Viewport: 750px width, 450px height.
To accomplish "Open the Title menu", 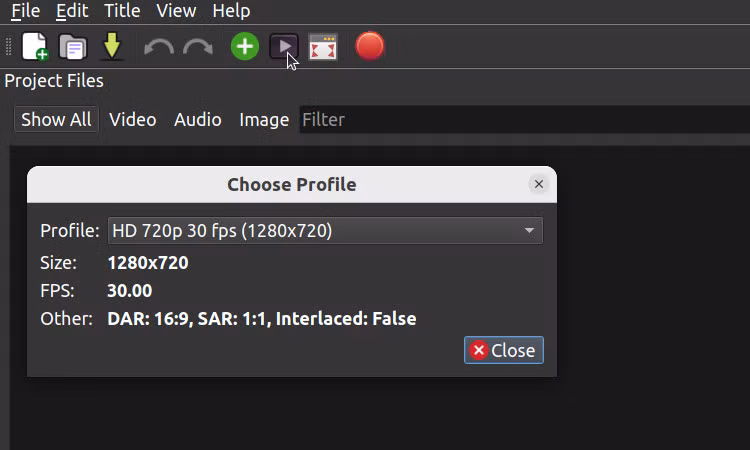I will coord(122,11).
